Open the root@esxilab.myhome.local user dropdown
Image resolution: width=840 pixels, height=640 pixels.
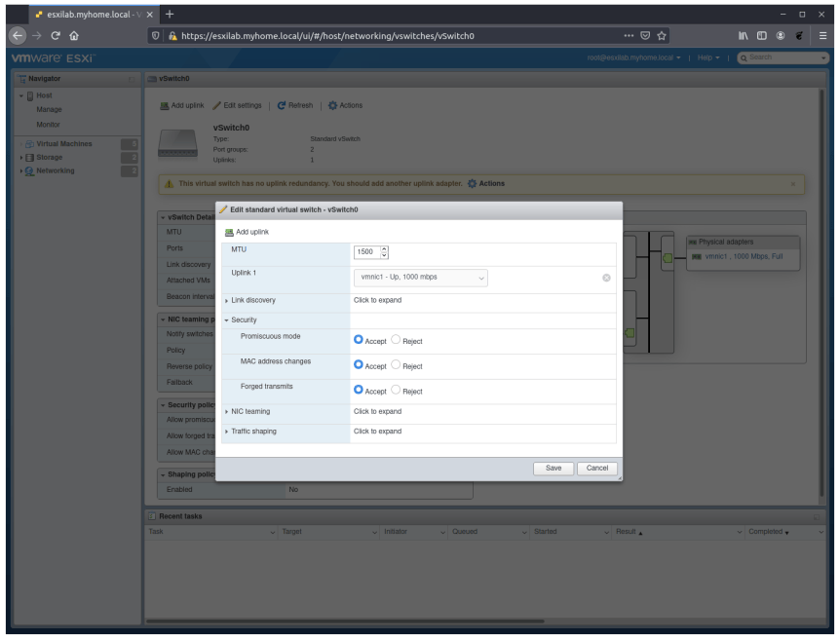click(633, 57)
